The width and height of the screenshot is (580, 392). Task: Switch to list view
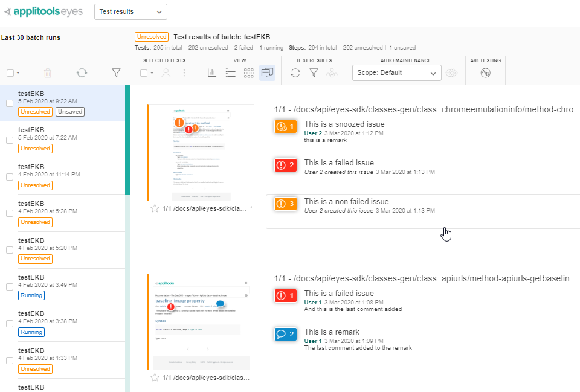pyautogui.click(x=230, y=73)
